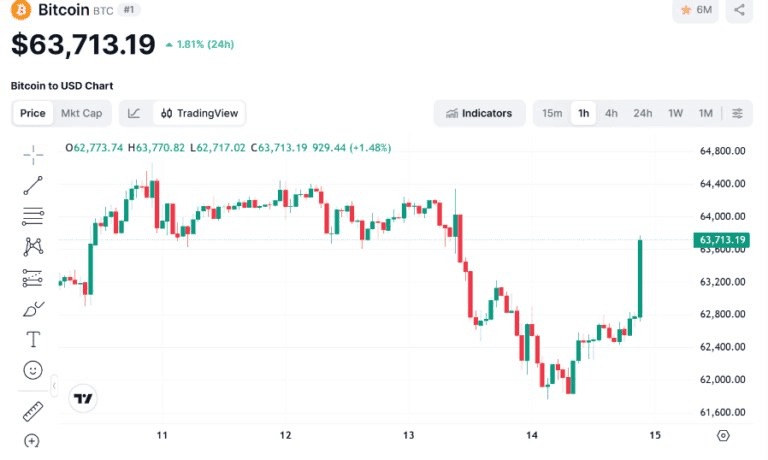
Task: Switch to Mkt Cap view
Action: pos(81,113)
